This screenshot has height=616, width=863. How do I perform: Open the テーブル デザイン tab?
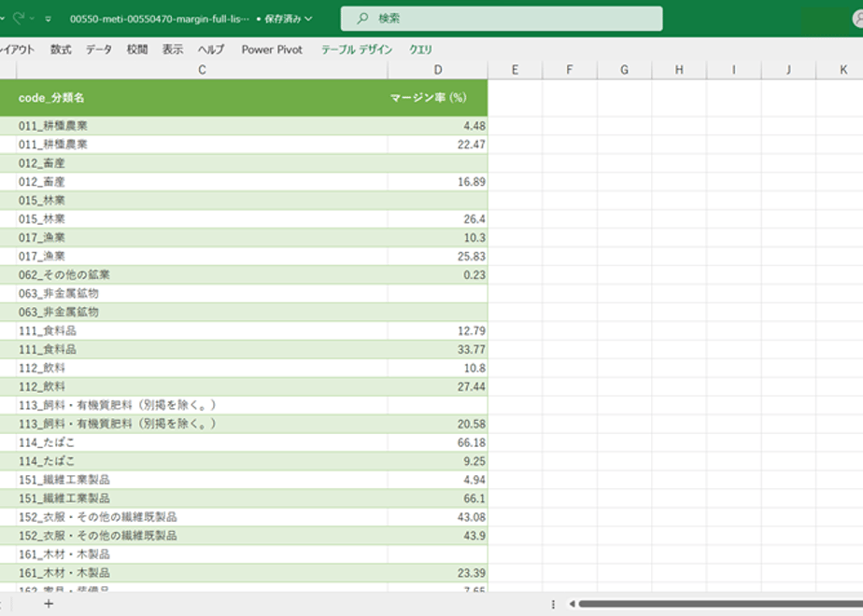point(357,49)
